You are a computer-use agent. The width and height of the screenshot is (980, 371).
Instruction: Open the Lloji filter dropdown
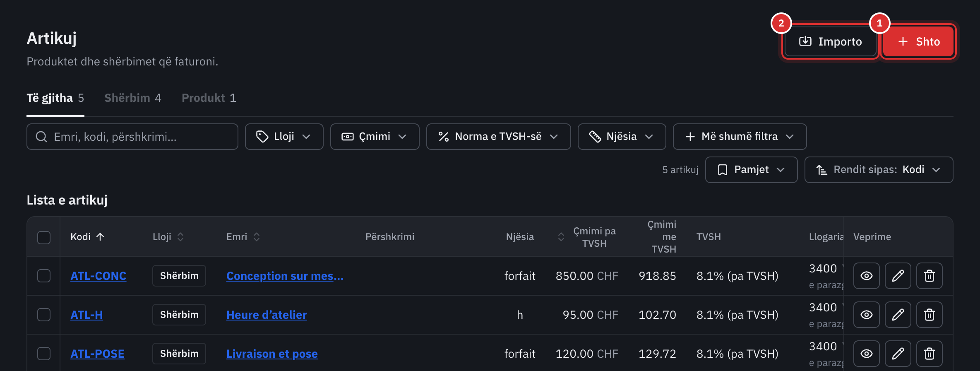coord(284,137)
